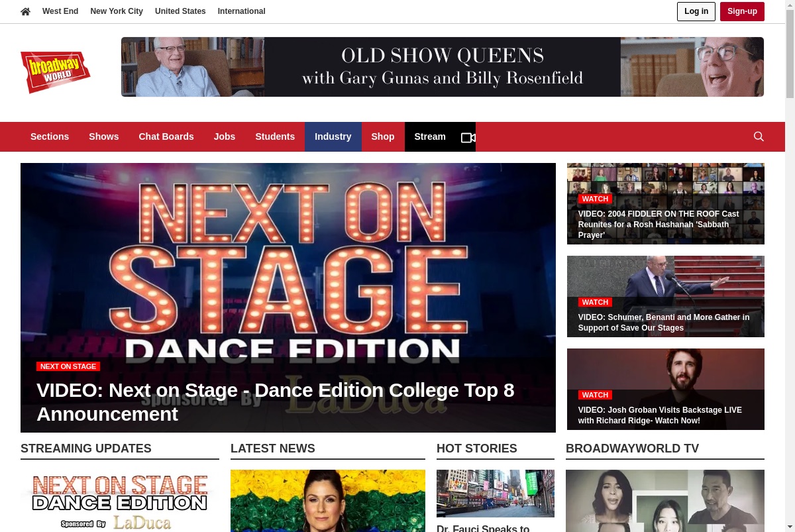Select WATCH tag on Schumer story
Screen dimensions: 795x532
[x=595, y=302]
